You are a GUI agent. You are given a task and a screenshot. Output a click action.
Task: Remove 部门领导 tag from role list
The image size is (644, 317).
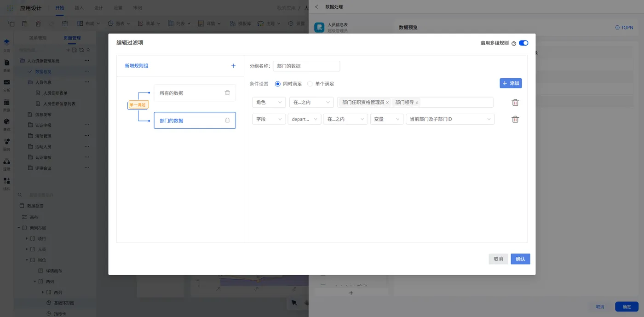(417, 103)
